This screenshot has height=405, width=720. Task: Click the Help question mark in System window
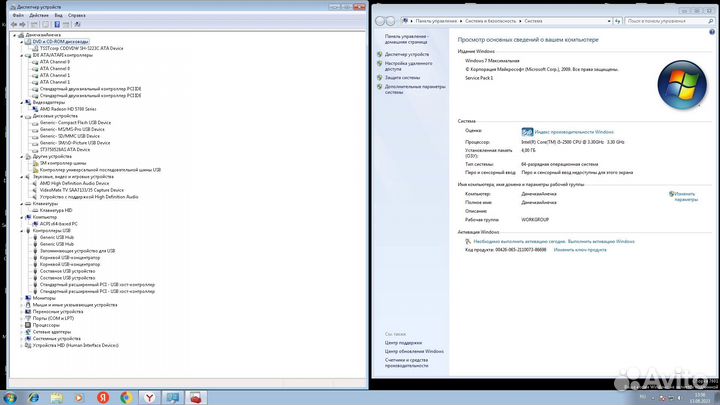(x=712, y=32)
